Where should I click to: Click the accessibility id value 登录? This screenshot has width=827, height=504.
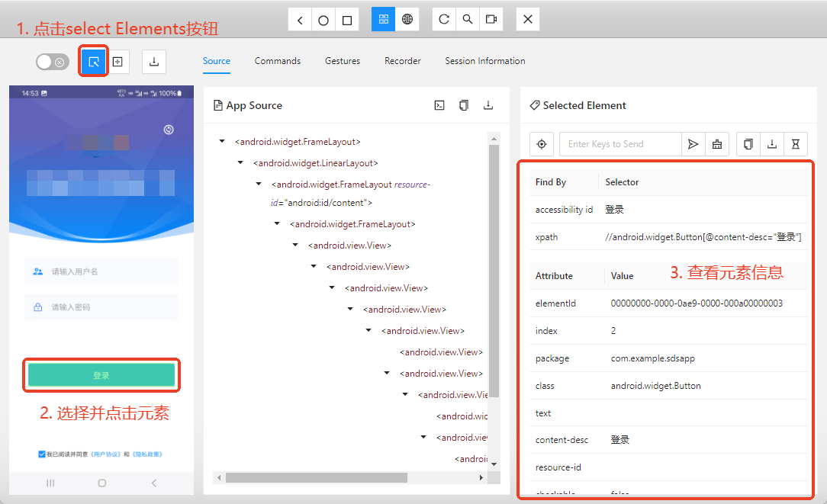pyautogui.click(x=614, y=210)
